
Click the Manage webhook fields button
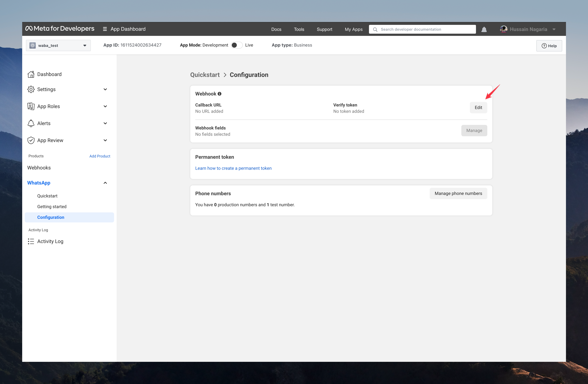point(474,130)
